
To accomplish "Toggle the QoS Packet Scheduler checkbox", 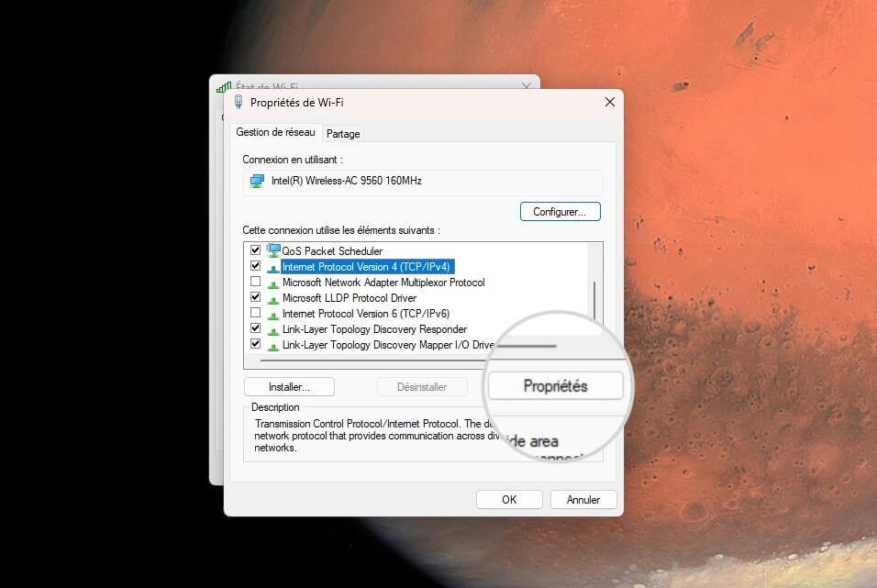I will click(x=256, y=250).
